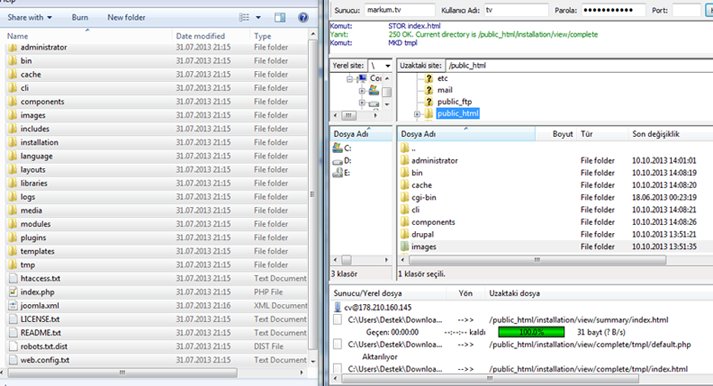Click the remote file list horizontal scrollbar
Image resolution: width=713 pixels, height=386 pixels.
pyautogui.click(x=537, y=260)
